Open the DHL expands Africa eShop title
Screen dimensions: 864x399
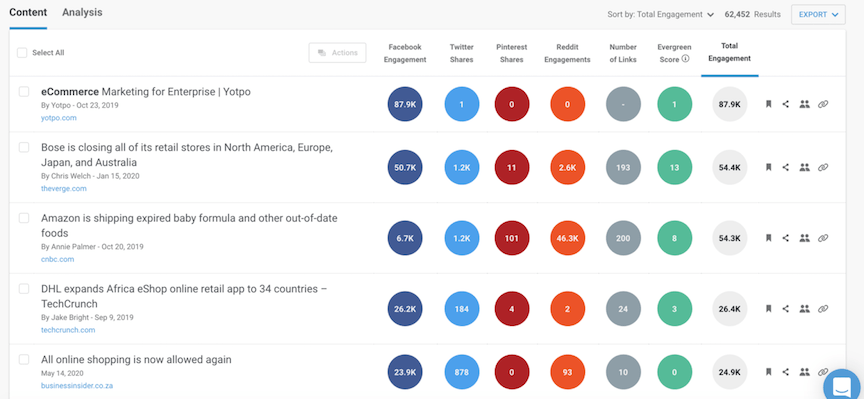pyautogui.click(x=184, y=296)
